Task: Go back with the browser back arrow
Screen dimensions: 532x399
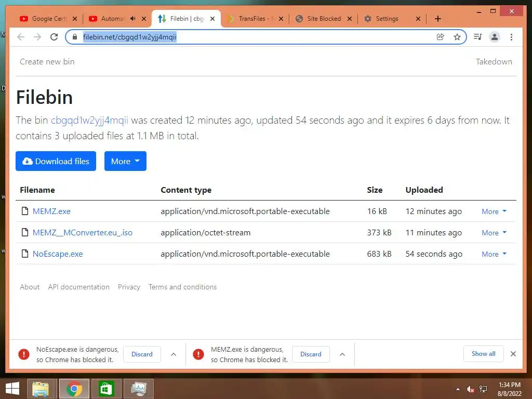Action: click(21, 37)
